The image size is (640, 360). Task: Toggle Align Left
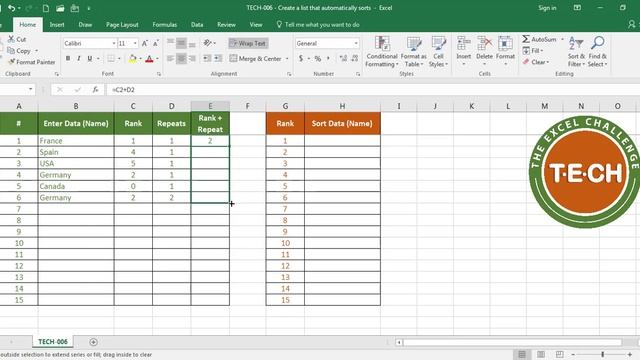tap(171, 59)
